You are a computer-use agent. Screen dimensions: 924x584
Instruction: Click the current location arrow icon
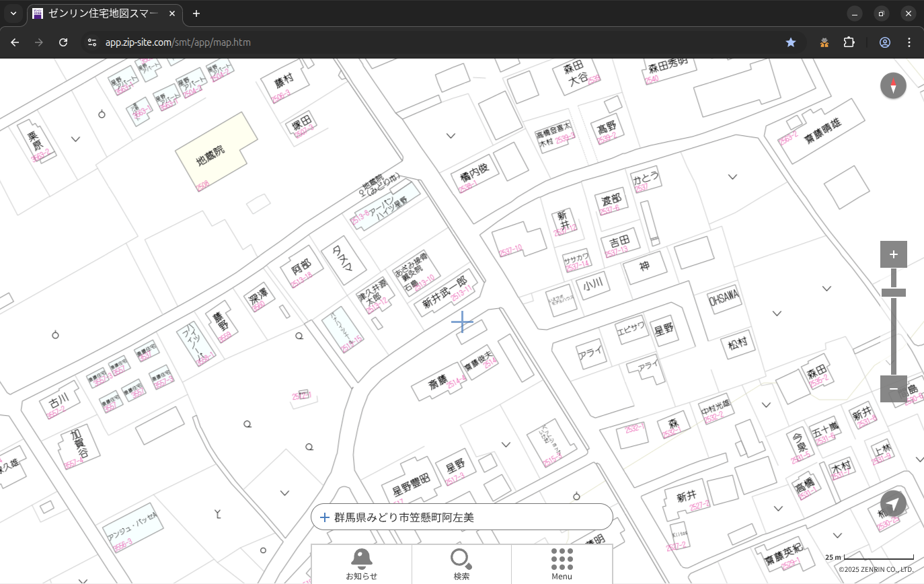coord(893,504)
